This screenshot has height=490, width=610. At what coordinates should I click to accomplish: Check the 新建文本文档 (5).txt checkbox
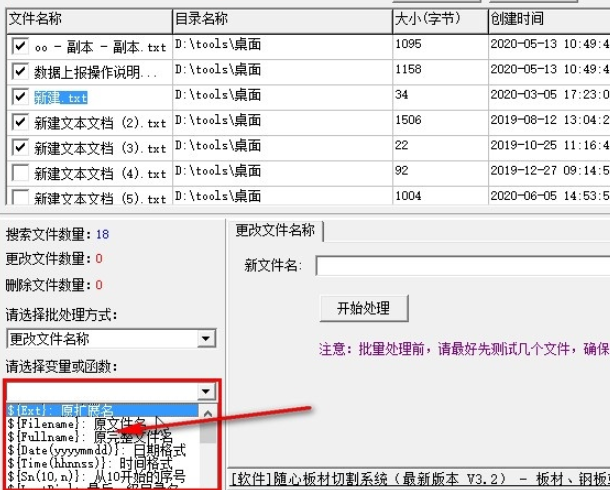(20, 197)
